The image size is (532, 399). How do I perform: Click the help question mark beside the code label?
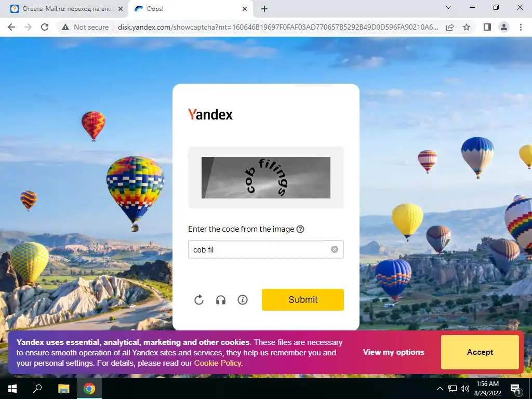click(x=300, y=229)
